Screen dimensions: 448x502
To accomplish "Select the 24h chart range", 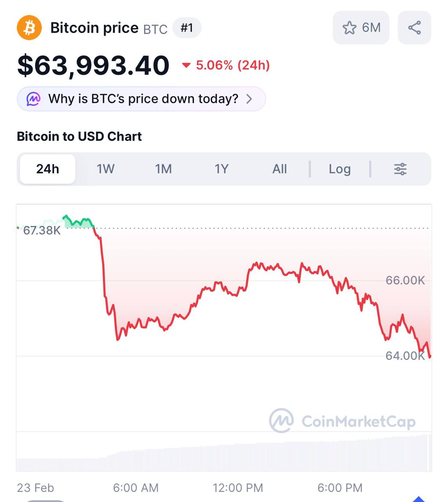I will (47, 169).
